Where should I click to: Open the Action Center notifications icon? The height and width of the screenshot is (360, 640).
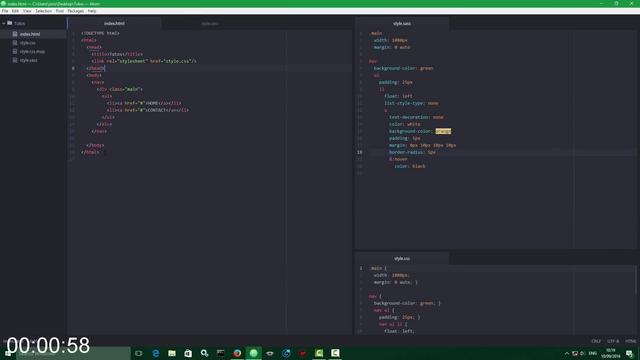pos(630,353)
